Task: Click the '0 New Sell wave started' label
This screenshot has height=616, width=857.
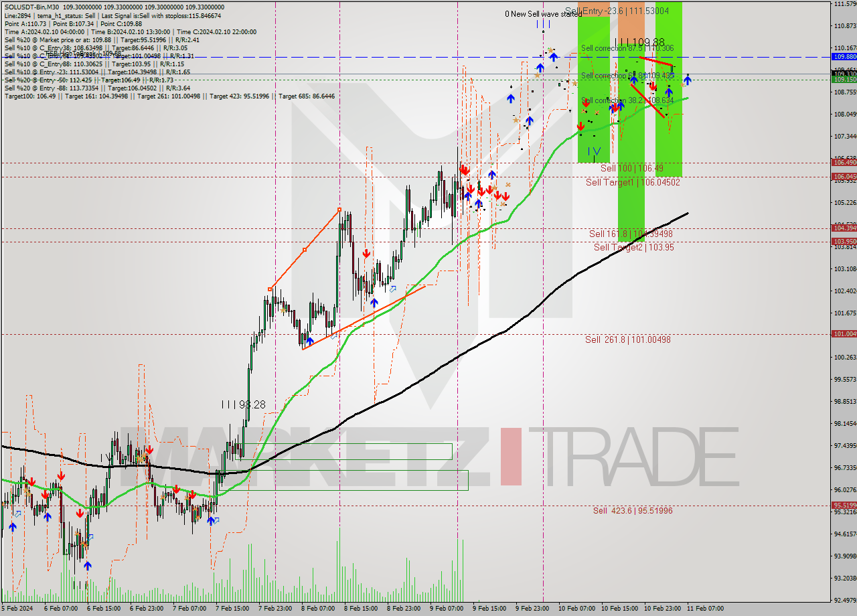Action: [543, 13]
